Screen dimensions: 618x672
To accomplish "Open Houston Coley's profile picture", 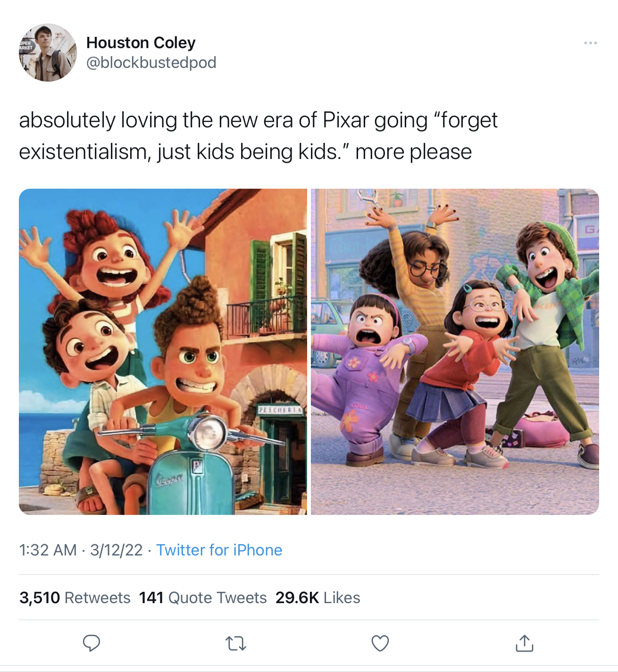I will point(48,52).
